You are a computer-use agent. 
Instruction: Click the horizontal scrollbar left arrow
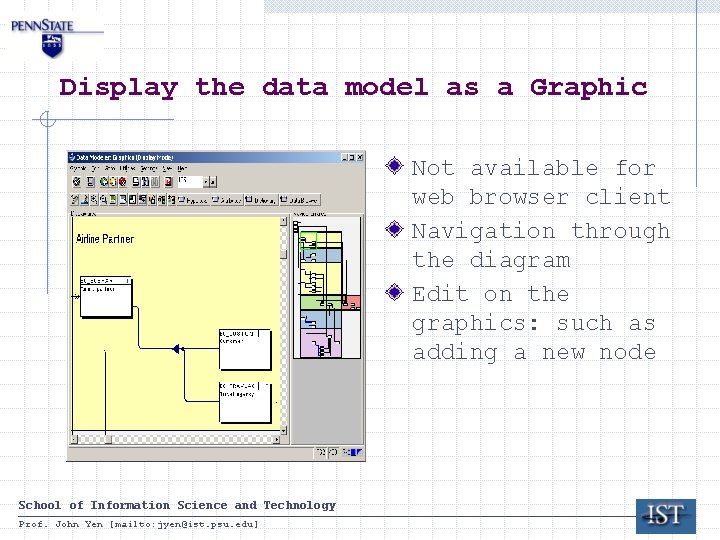pos(74,439)
